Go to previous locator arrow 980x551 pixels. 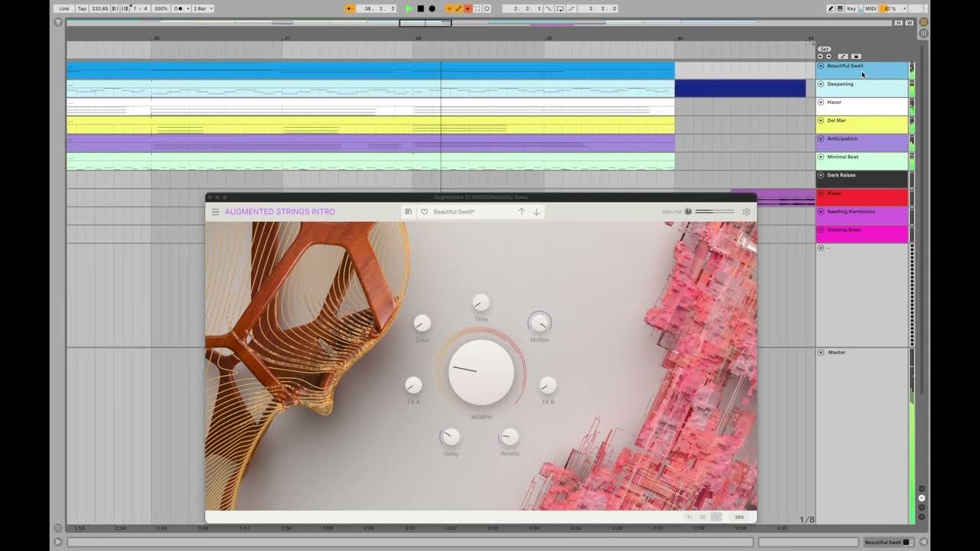(x=820, y=56)
